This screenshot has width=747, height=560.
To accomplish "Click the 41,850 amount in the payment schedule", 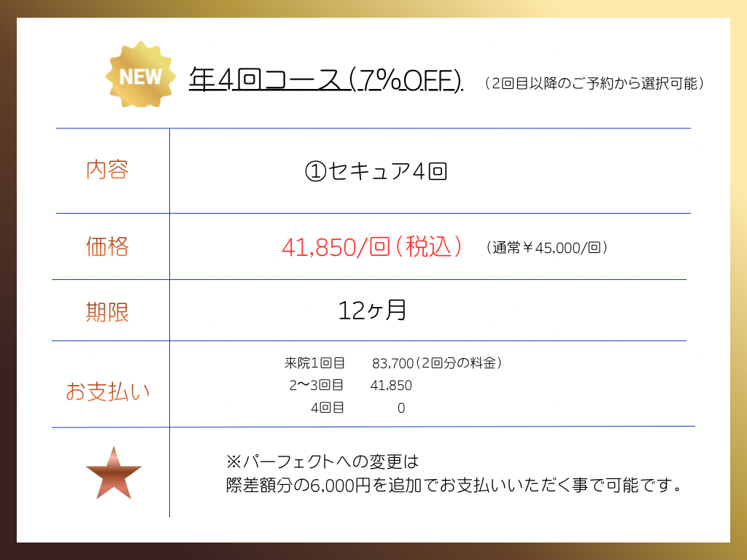I will [x=391, y=386].
